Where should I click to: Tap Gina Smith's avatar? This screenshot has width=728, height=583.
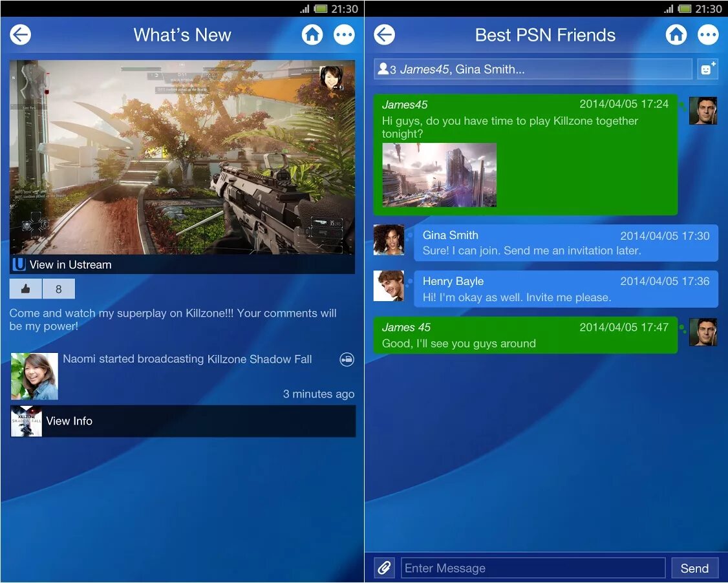389,240
